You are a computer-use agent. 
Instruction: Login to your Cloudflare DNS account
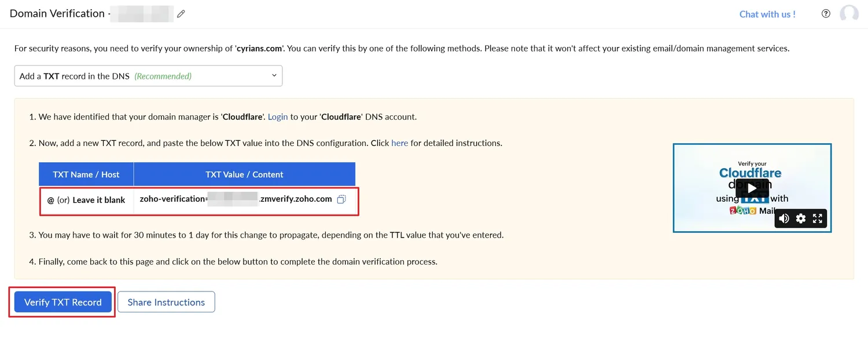(x=277, y=116)
